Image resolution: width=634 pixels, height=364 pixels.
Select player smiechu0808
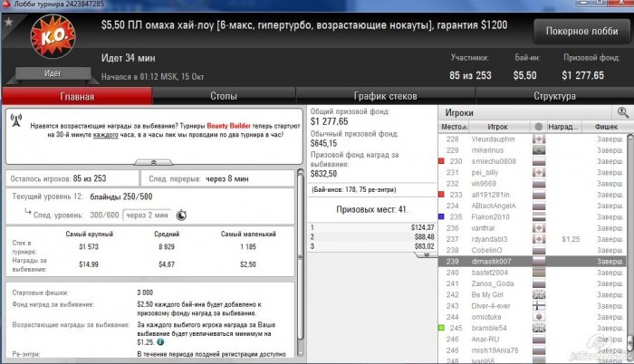[x=494, y=161]
